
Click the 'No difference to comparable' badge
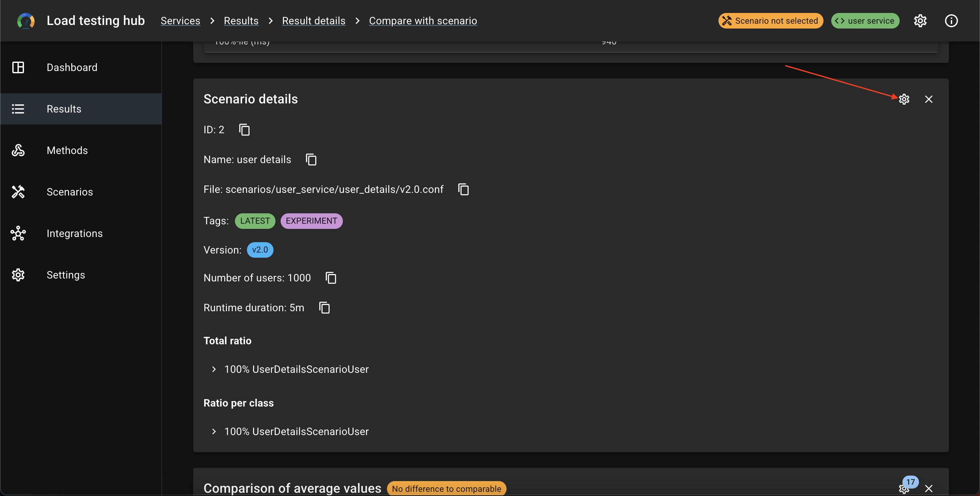point(447,489)
